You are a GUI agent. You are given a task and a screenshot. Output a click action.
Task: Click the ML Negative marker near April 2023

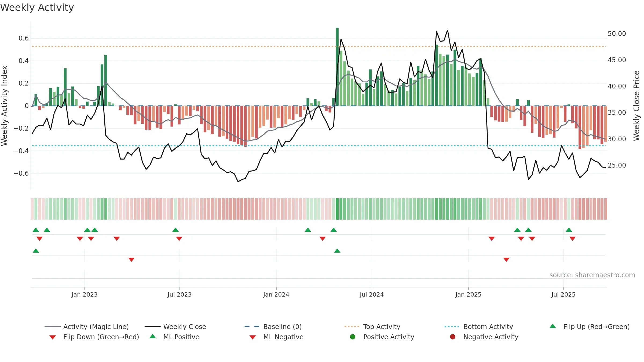click(131, 260)
